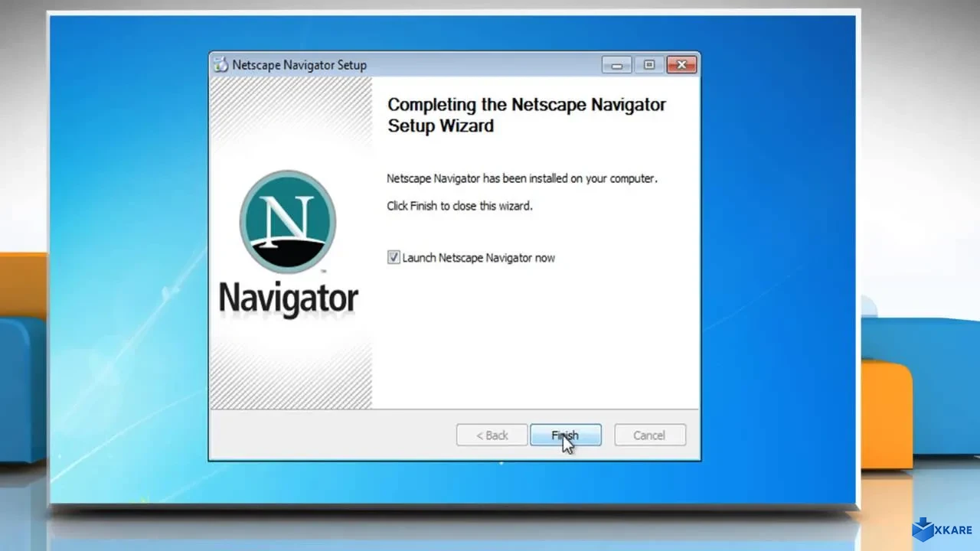Click the Finish button
980x551 pixels.
[566, 435]
